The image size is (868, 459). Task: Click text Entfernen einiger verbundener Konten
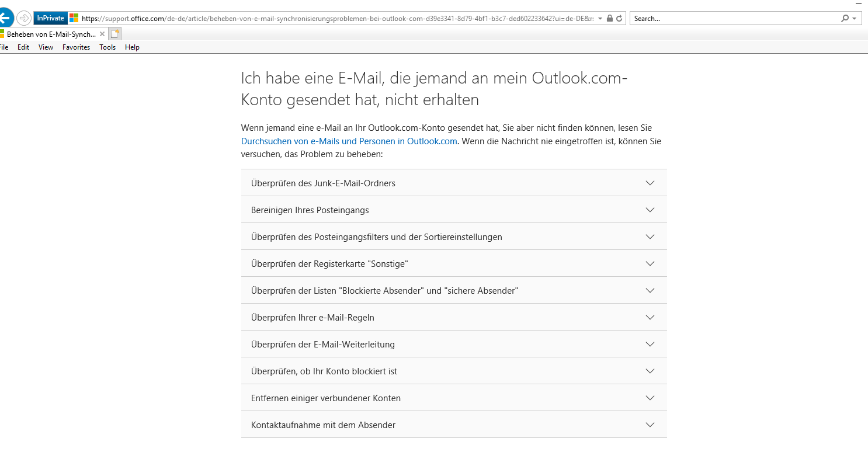click(x=326, y=398)
